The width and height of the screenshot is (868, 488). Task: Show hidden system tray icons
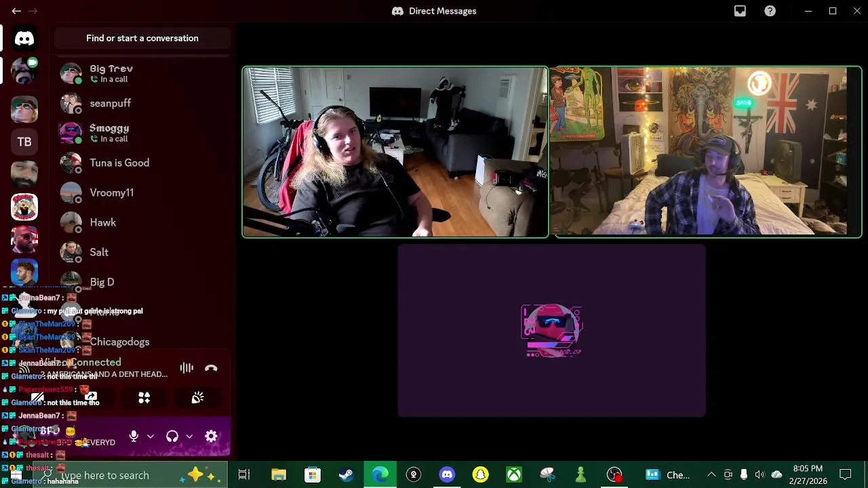[x=711, y=474]
